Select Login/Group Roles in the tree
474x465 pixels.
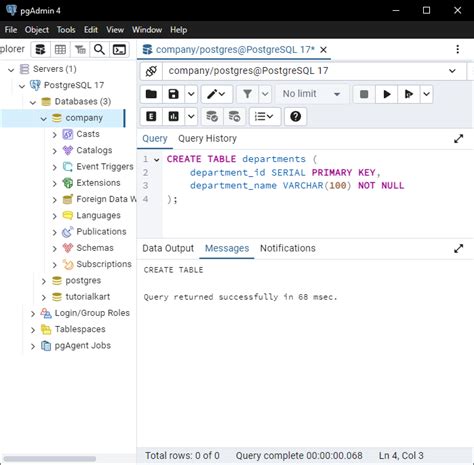pos(92,313)
